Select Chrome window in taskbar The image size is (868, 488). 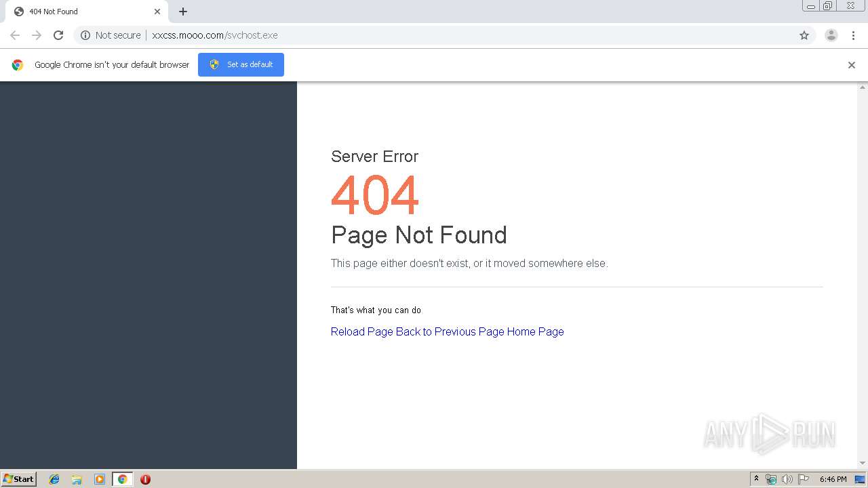click(122, 479)
